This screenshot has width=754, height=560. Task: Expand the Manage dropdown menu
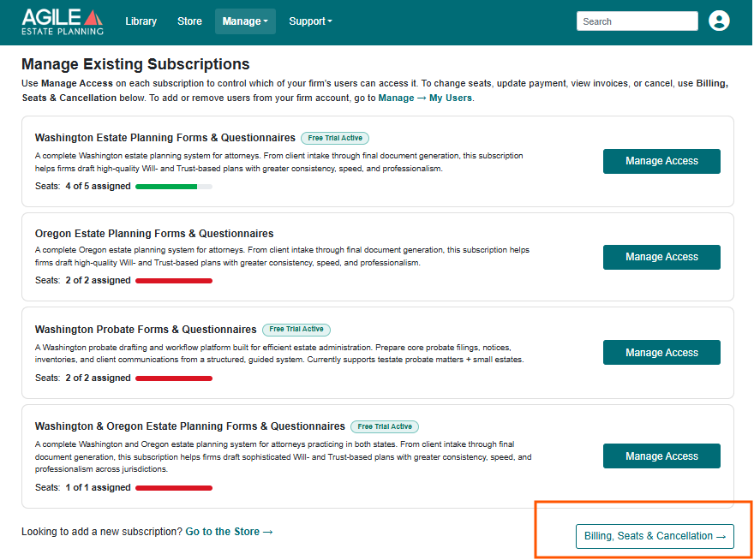[245, 21]
